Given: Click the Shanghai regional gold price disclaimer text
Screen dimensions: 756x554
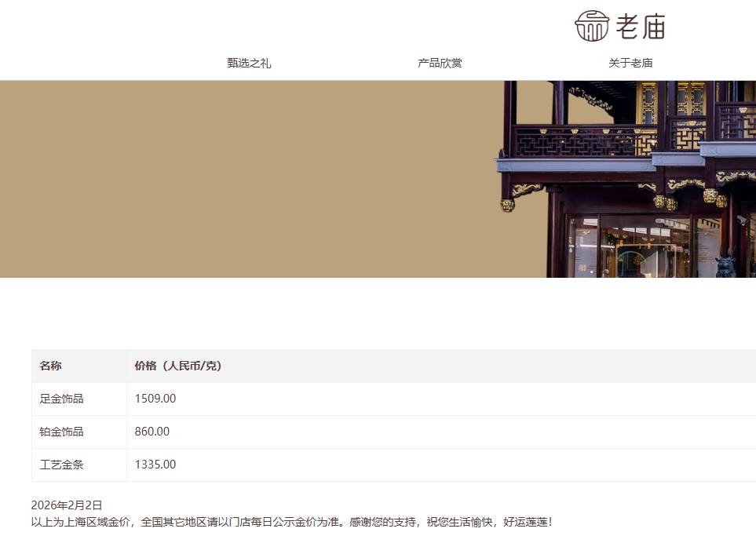Looking at the screenshot, I should point(291,522).
